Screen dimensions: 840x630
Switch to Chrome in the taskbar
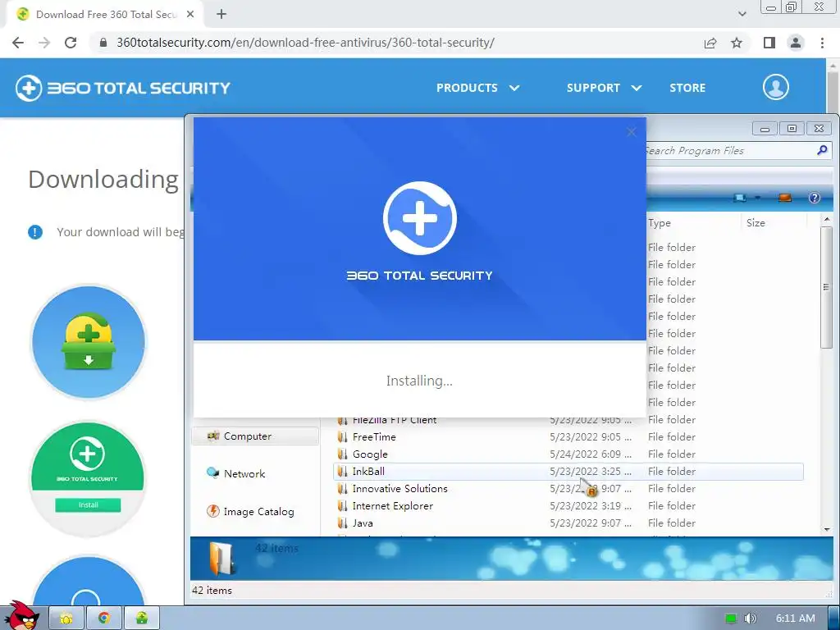point(104,619)
